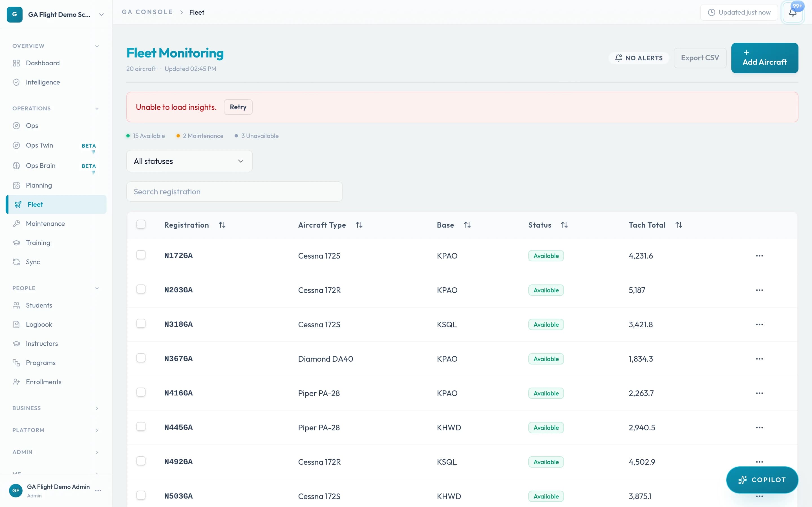Sort table by Tach Total
The image size is (812, 507).
click(x=678, y=225)
